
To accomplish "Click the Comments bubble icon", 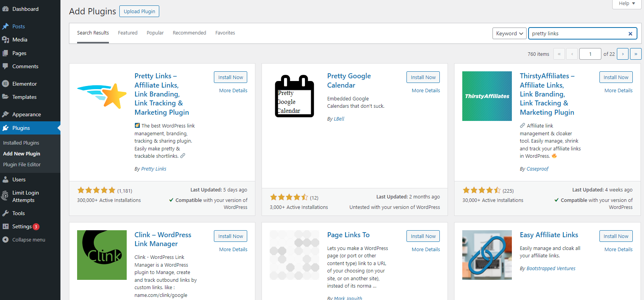I will (x=5, y=66).
